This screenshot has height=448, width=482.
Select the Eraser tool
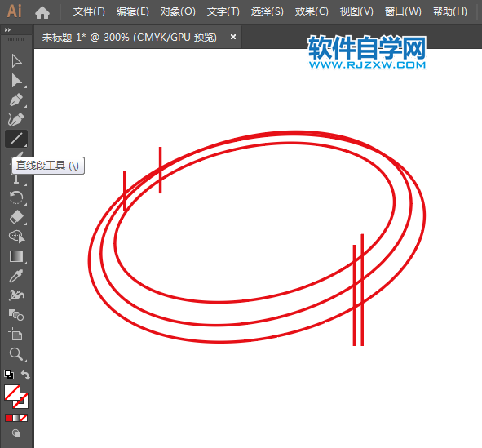point(16,217)
